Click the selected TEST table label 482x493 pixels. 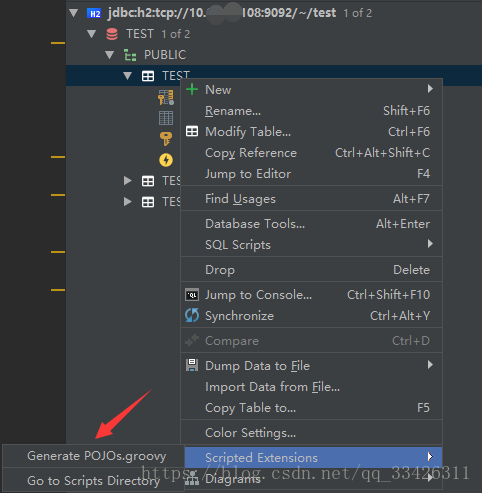tap(176, 76)
